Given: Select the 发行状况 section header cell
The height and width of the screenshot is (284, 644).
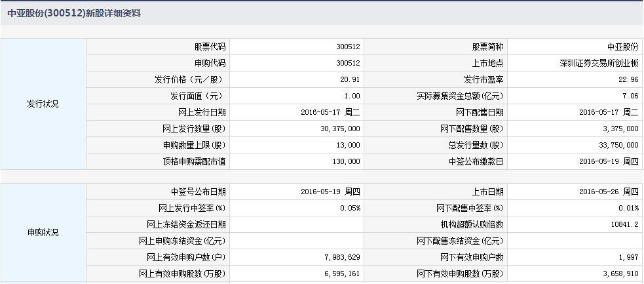Looking at the screenshot, I should [x=43, y=104].
